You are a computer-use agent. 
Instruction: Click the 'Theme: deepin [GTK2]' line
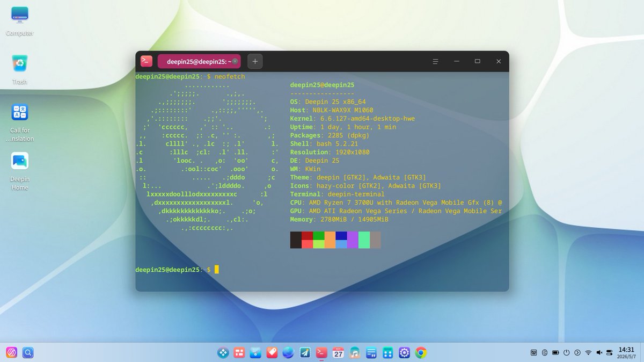[x=358, y=177]
